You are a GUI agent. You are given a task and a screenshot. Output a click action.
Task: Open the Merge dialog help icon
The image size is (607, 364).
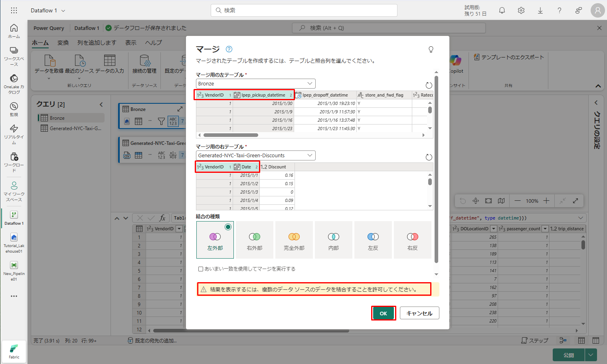pyautogui.click(x=229, y=49)
